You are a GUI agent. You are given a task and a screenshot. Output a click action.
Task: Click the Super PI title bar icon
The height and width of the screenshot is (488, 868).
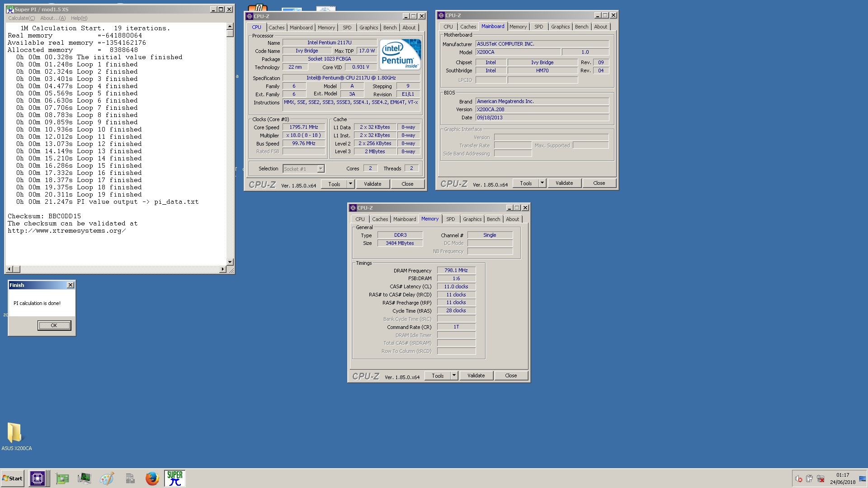[x=10, y=9]
